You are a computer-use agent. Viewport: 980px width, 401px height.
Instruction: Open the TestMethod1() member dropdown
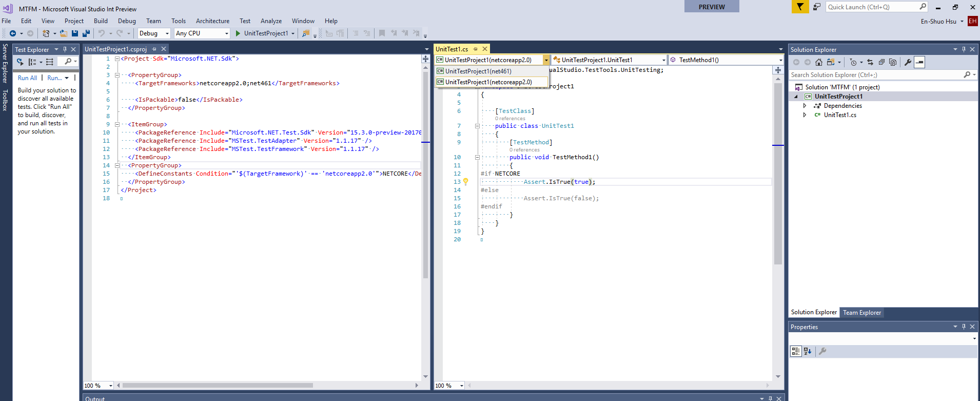click(726, 60)
